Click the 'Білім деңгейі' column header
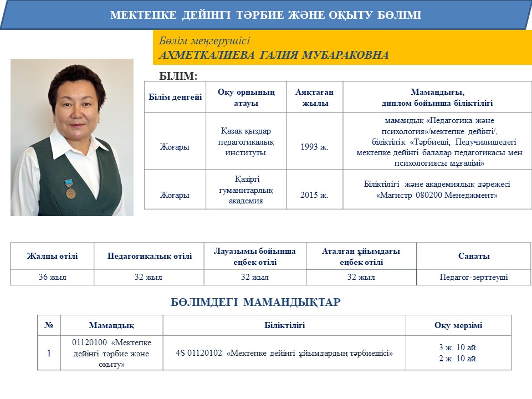The image size is (532, 399). coord(175,97)
